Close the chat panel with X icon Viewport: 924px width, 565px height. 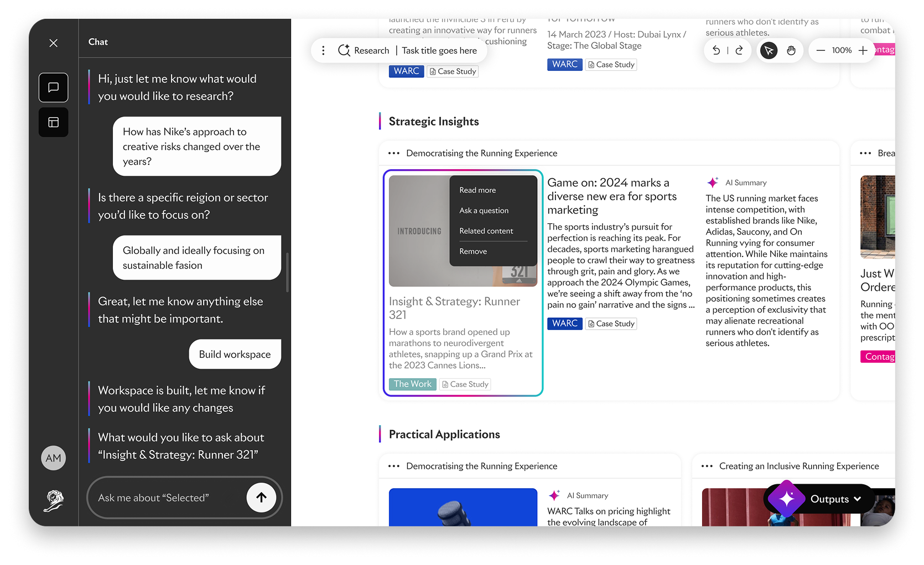tap(53, 43)
